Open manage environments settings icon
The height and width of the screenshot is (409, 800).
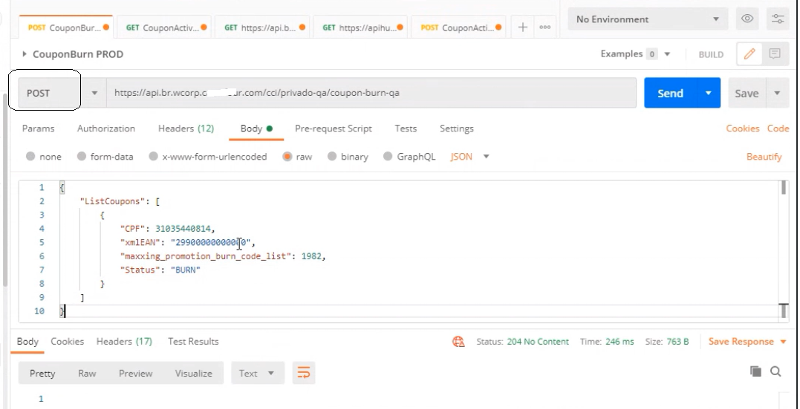click(x=778, y=19)
